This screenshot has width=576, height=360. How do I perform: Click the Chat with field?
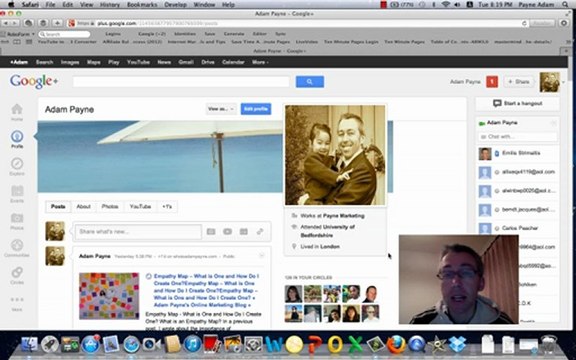click(x=518, y=136)
